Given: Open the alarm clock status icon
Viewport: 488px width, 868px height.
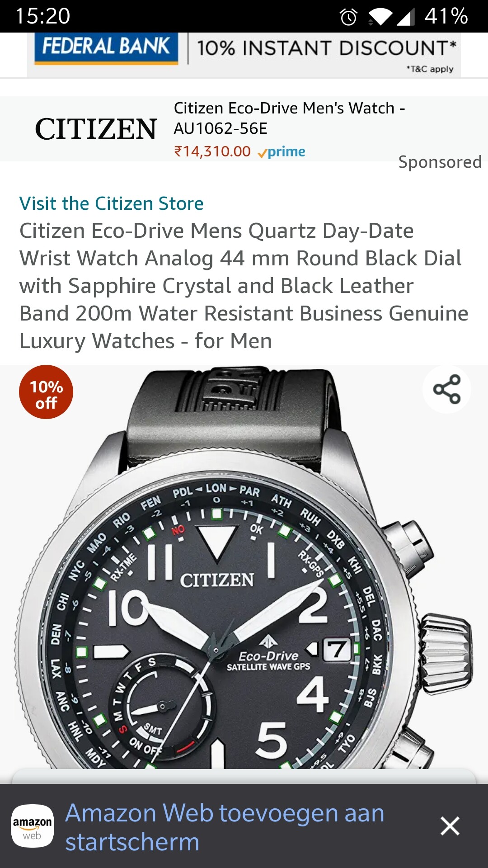Looking at the screenshot, I should (348, 17).
